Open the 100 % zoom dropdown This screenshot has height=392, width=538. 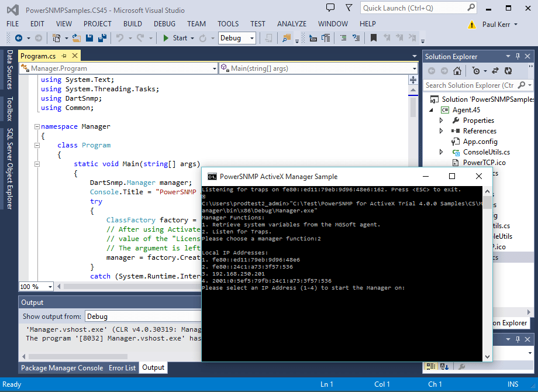click(x=50, y=287)
